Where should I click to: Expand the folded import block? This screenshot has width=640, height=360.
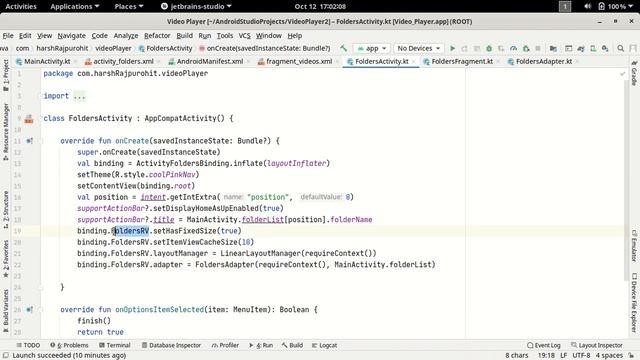pyautogui.click(x=80, y=96)
